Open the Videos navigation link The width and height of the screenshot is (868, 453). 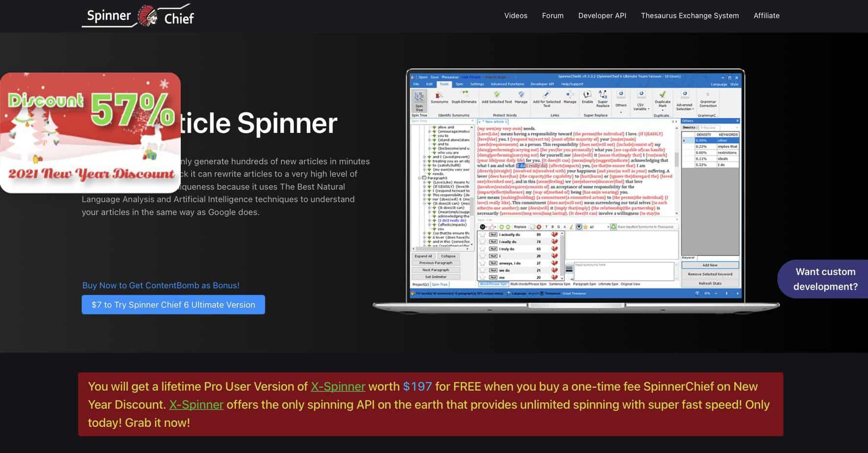(x=516, y=16)
